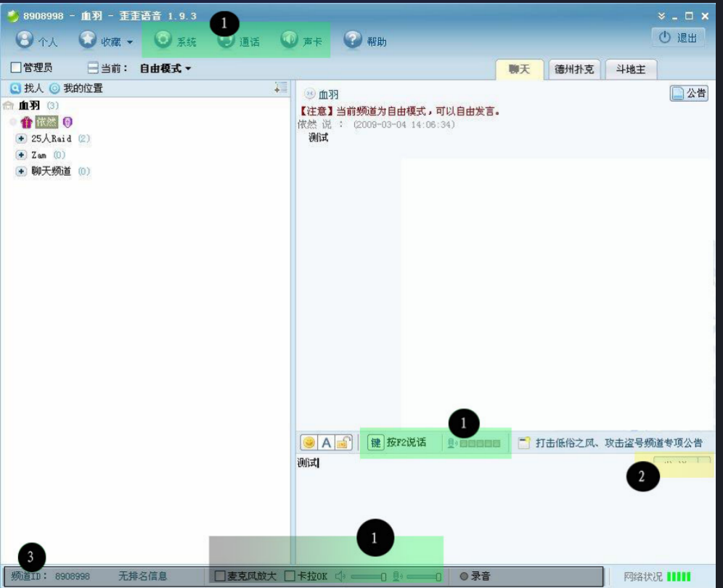Switch to the 聊天 tab
723x588 pixels.
pos(519,69)
